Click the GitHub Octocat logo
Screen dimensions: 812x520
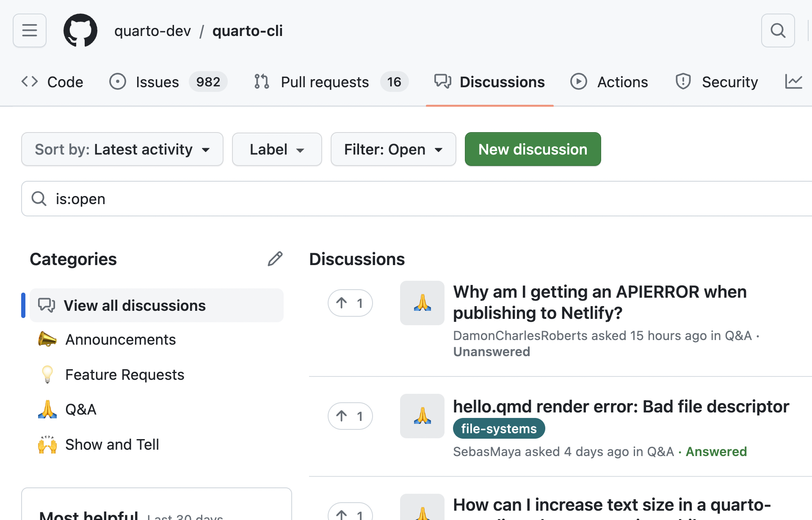tap(80, 30)
